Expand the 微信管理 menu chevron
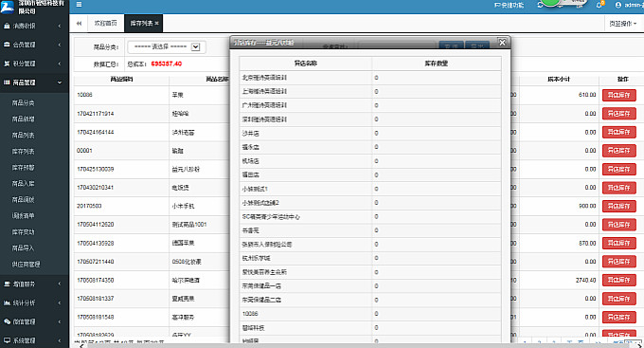The width and height of the screenshot is (644, 348). point(60,321)
